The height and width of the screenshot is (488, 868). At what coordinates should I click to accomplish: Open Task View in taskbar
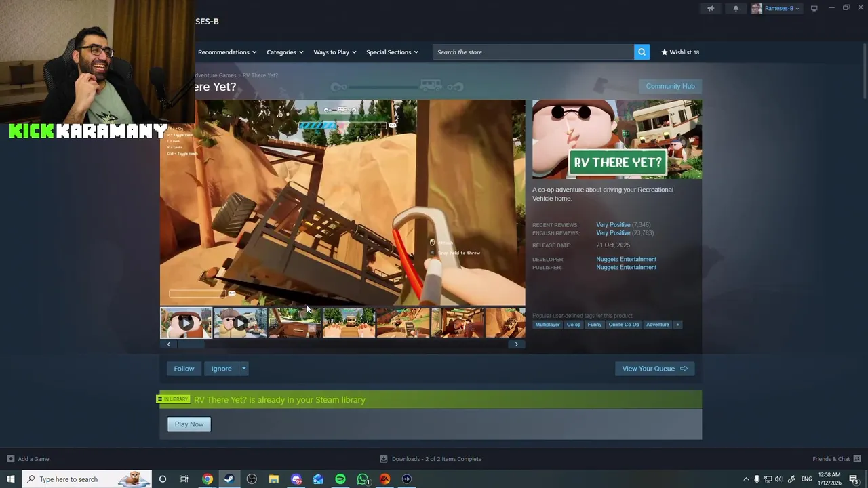click(x=184, y=479)
